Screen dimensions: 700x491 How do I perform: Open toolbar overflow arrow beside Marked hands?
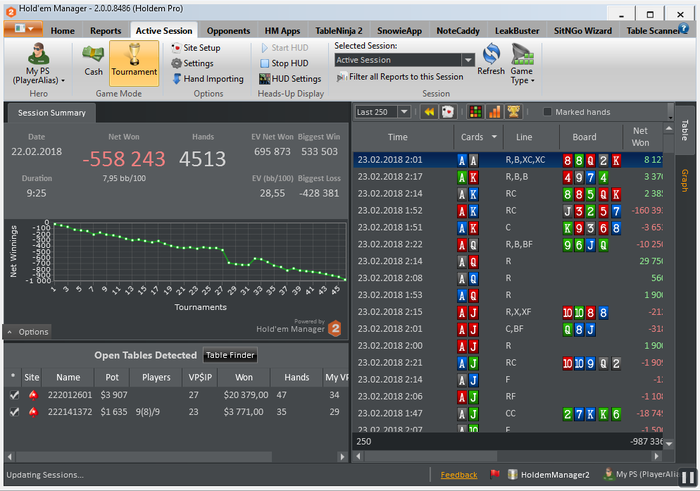coord(671,112)
